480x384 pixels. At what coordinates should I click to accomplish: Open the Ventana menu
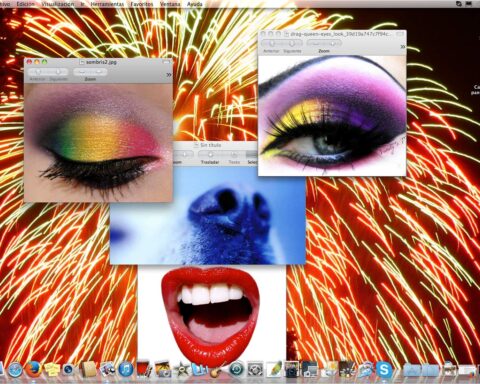click(x=170, y=4)
